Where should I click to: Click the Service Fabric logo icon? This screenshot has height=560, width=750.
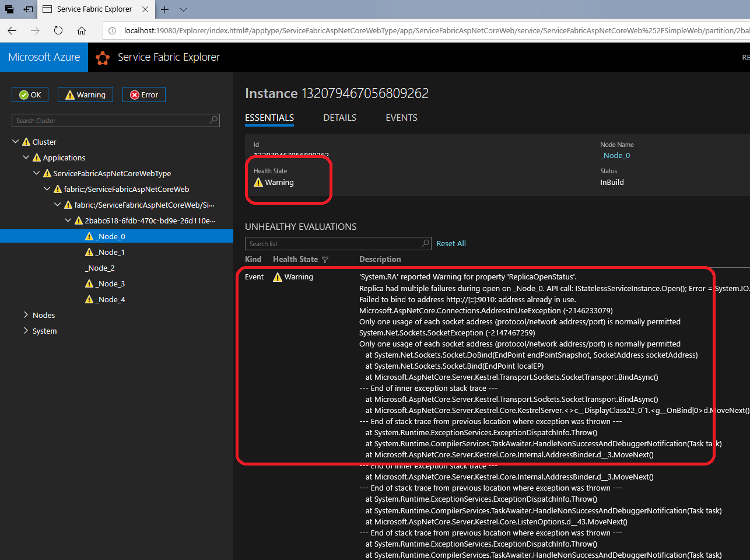click(x=103, y=57)
